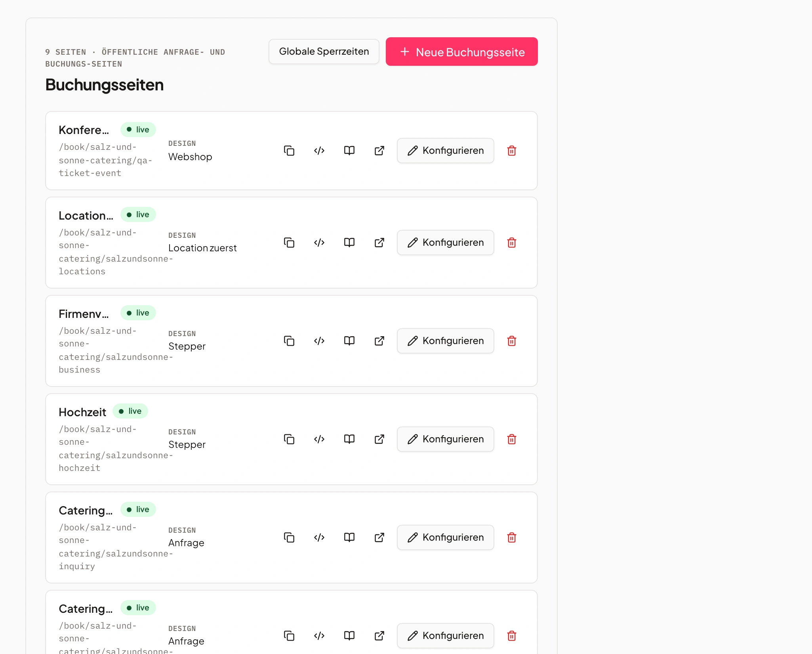Open external link icon in Location zuerst row
Image resolution: width=812 pixels, height=654 pixels.
click(379, 243)
